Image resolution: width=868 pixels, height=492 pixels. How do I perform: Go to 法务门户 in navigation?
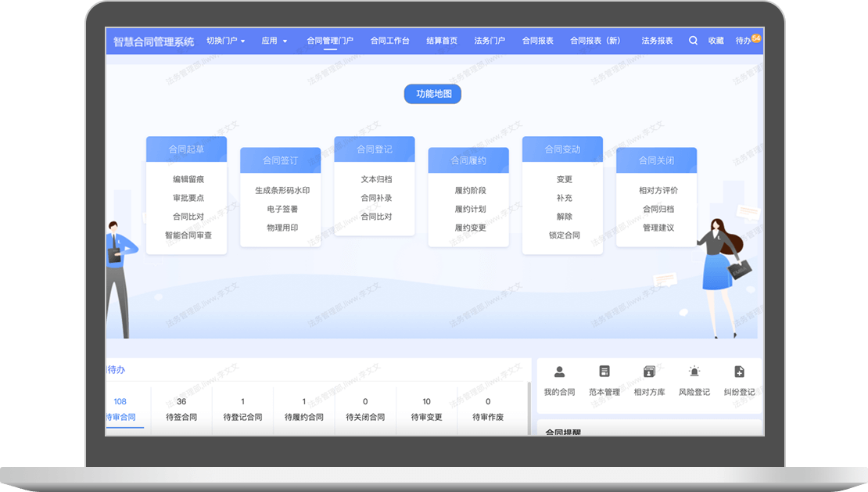pyautogui.click(x=490, y=41)
